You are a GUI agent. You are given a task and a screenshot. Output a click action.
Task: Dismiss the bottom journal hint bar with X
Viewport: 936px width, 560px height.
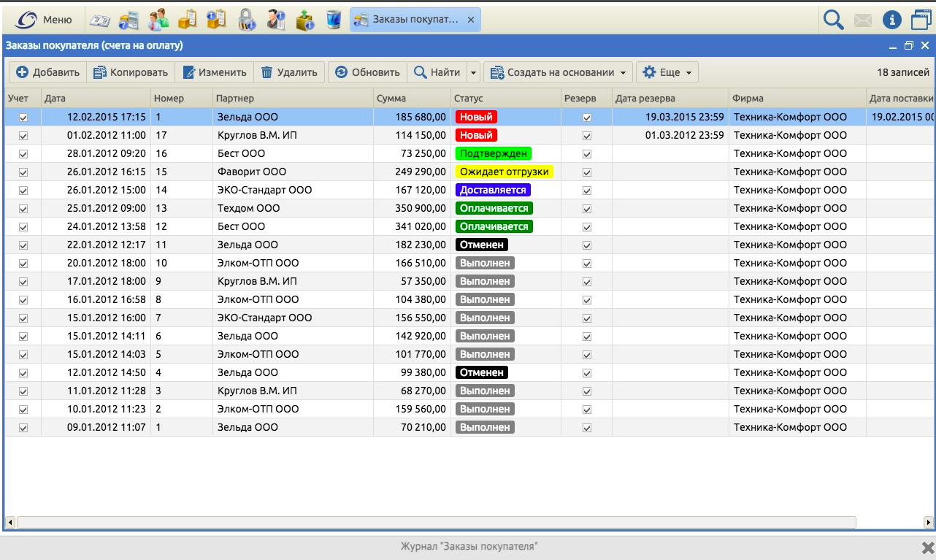(x=927, y=548)
